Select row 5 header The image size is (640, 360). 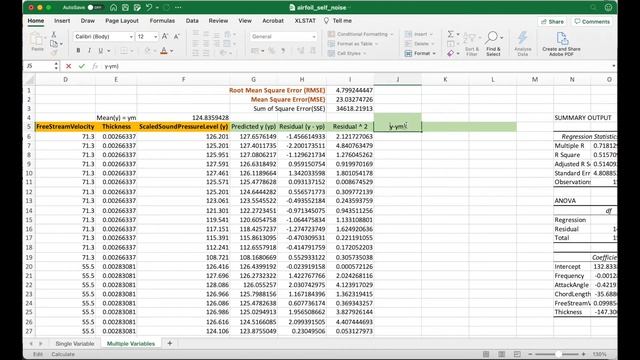[x=29, y=127]
